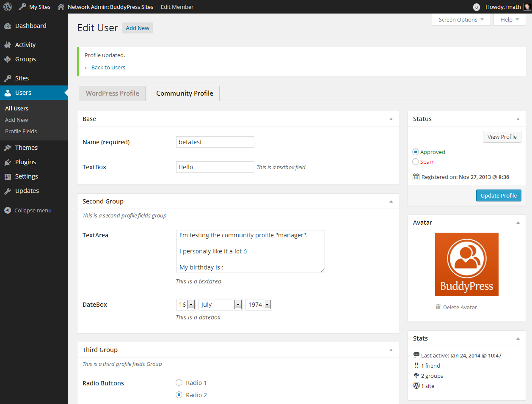The height and width of the screenshot is (404, 532).
Task: Open Profile Fields in Users submenu
Action: [x=21, y=131]
